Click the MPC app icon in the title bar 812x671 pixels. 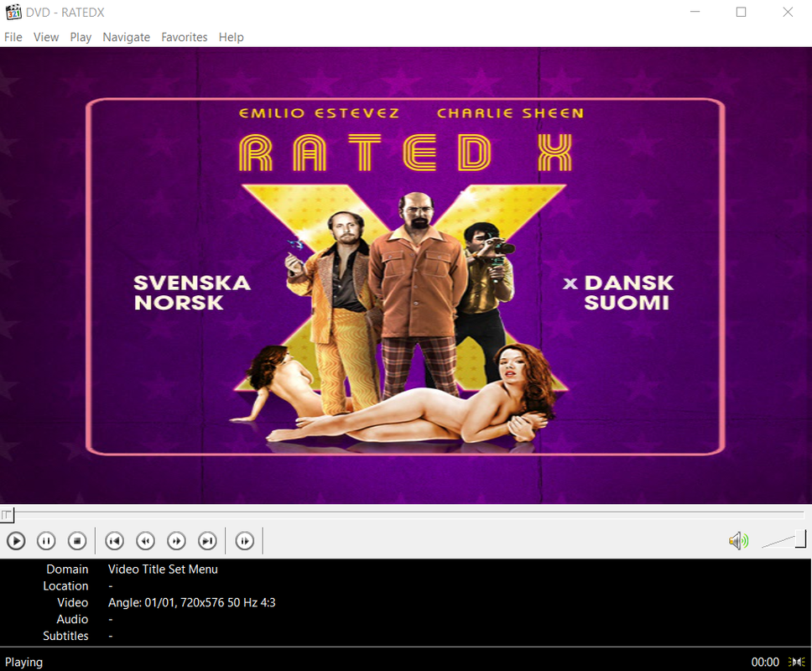point(13,12)
